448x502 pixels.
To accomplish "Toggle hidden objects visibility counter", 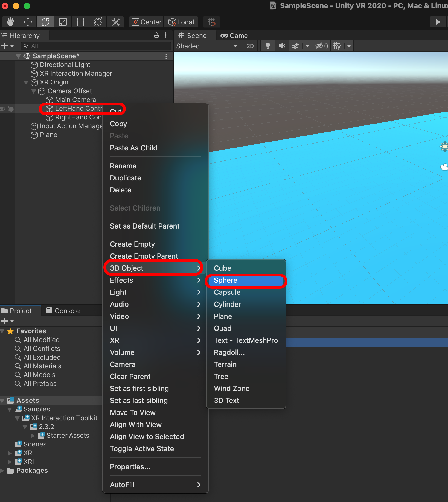I will [x=321, y=46].
